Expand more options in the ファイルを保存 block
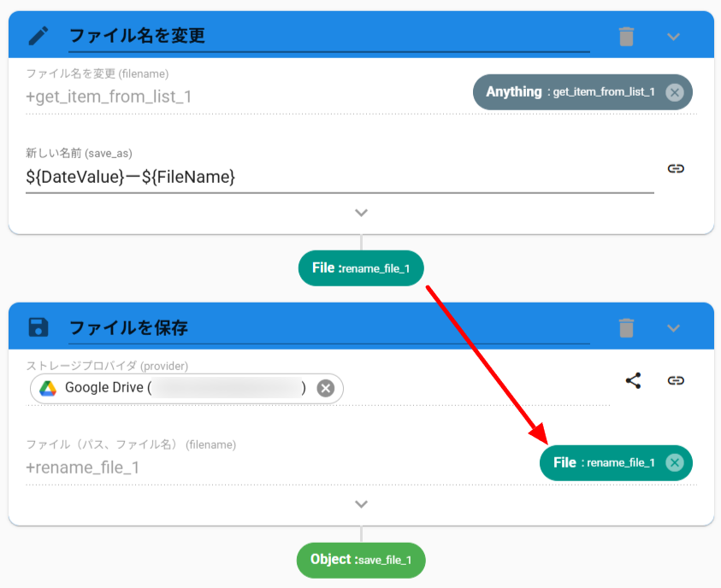 tap(361, 504)
